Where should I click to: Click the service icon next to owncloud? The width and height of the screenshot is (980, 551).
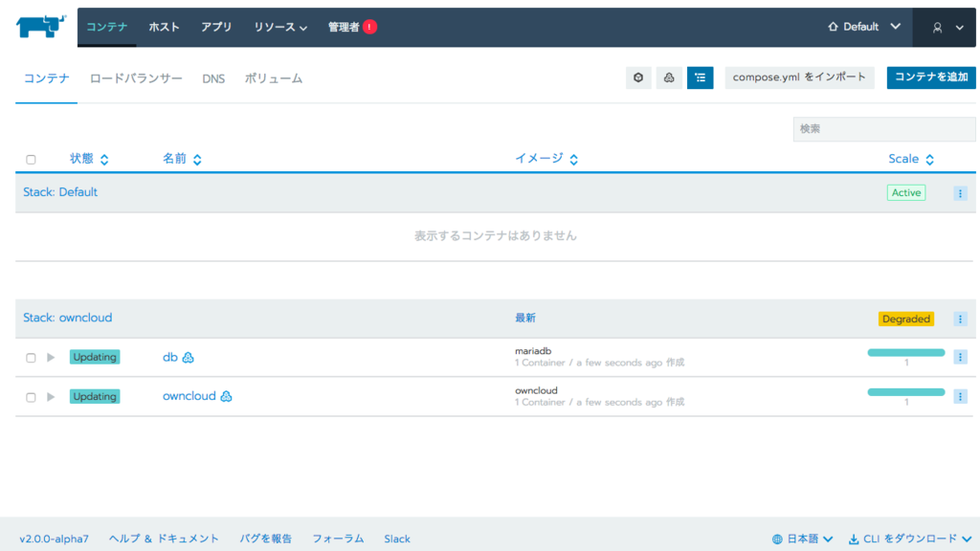226,397
